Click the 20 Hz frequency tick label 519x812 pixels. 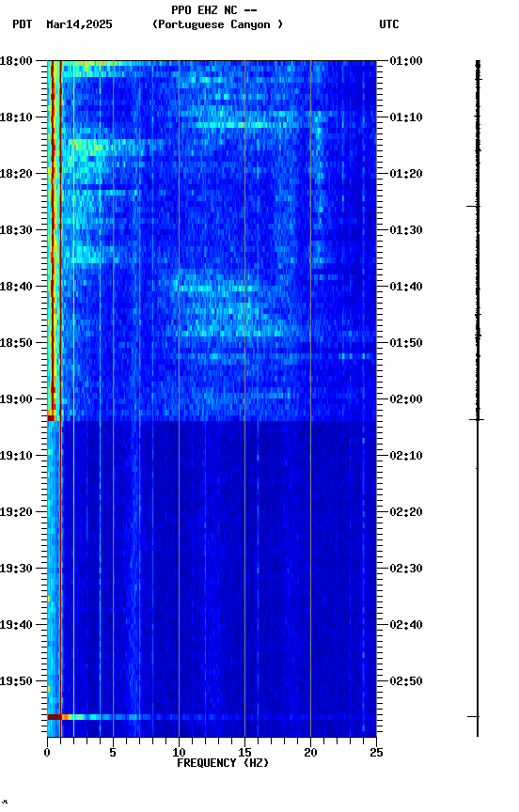(310, 753)
